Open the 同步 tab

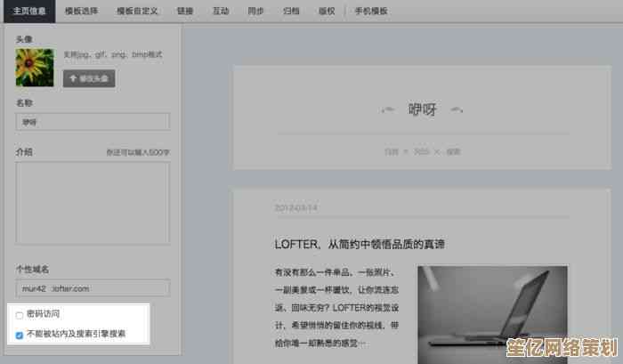257,11
